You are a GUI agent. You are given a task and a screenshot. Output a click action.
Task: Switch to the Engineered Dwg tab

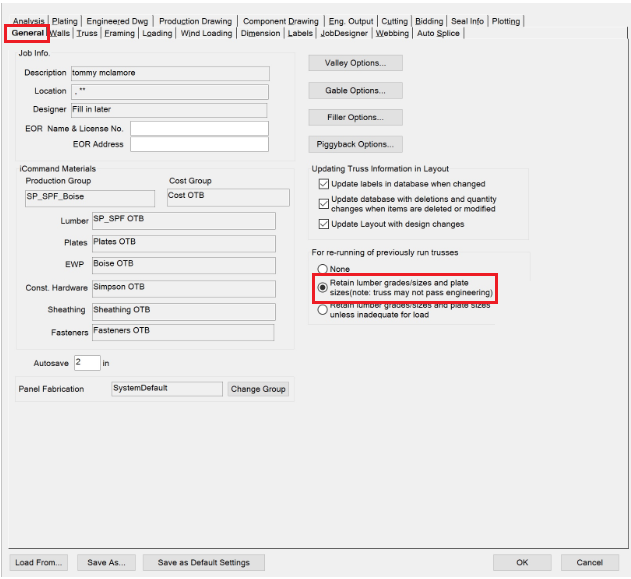click(x=118, y=21)
